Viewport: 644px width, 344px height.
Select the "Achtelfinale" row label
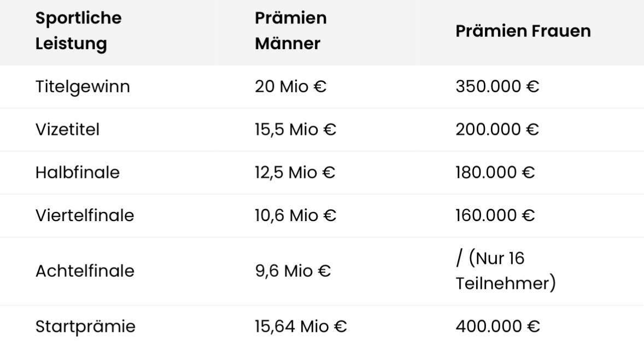coord(84,271)
